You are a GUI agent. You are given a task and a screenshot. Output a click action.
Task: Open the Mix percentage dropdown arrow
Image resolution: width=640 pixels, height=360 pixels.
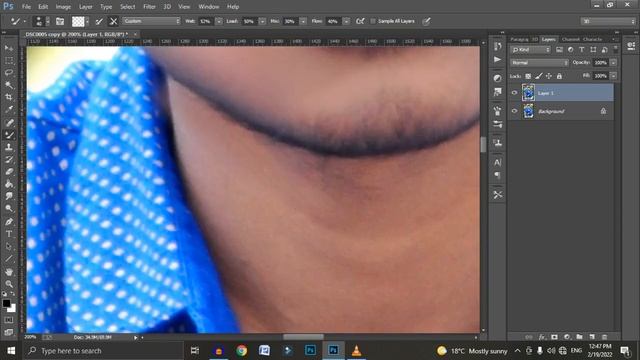(303, 21)
